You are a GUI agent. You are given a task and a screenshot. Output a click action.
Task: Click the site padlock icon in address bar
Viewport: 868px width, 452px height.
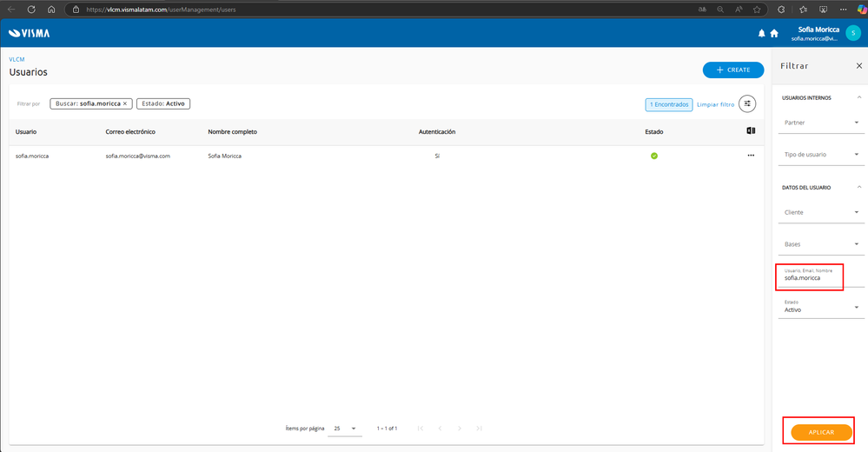pyautogui.click(x=76, y=10)
